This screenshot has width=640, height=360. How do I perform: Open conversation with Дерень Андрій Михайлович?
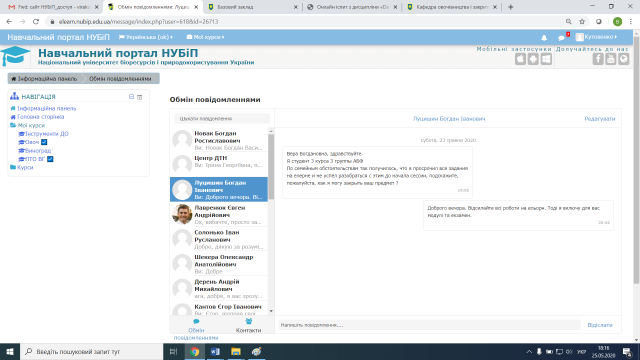[219, 288]
